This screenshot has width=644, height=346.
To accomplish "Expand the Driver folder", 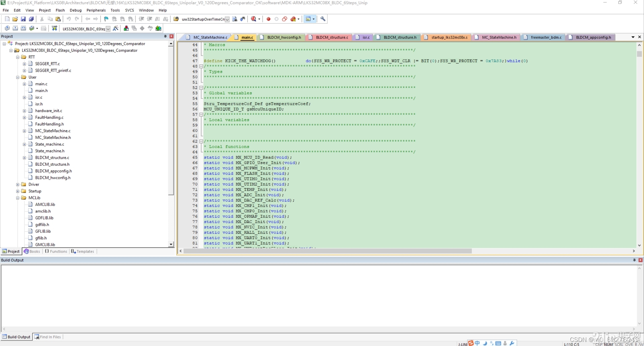I will (18, 185).
